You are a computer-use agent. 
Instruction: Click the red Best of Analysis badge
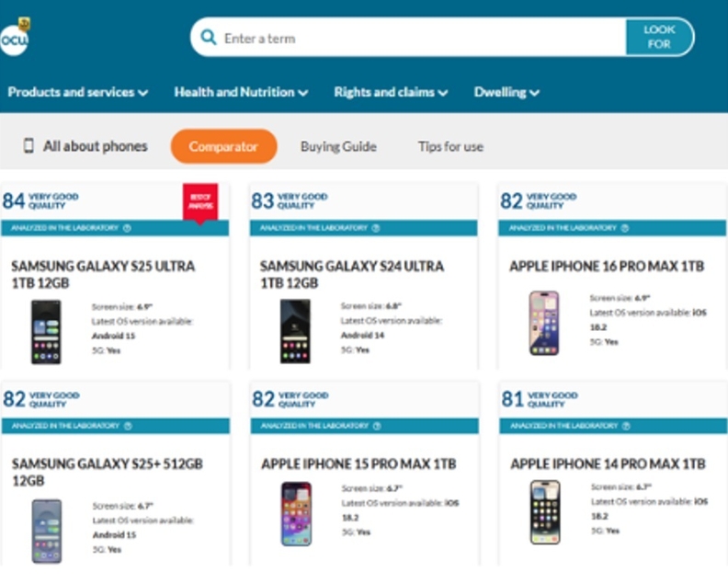[x=200, y=200]
